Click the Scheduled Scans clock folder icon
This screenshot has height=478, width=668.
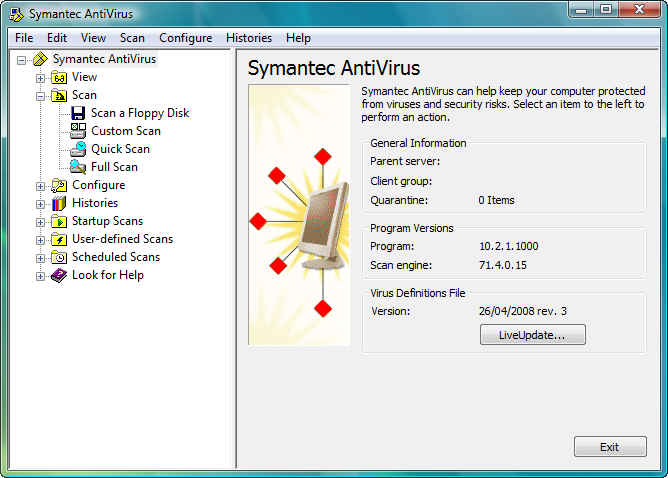pyautogui.click(x=59, y=257)
